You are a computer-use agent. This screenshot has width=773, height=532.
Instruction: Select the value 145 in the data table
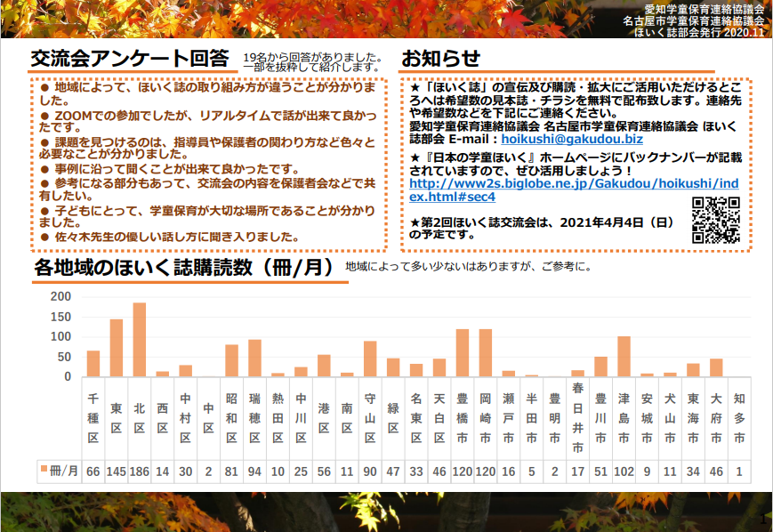tap(116, 469)
